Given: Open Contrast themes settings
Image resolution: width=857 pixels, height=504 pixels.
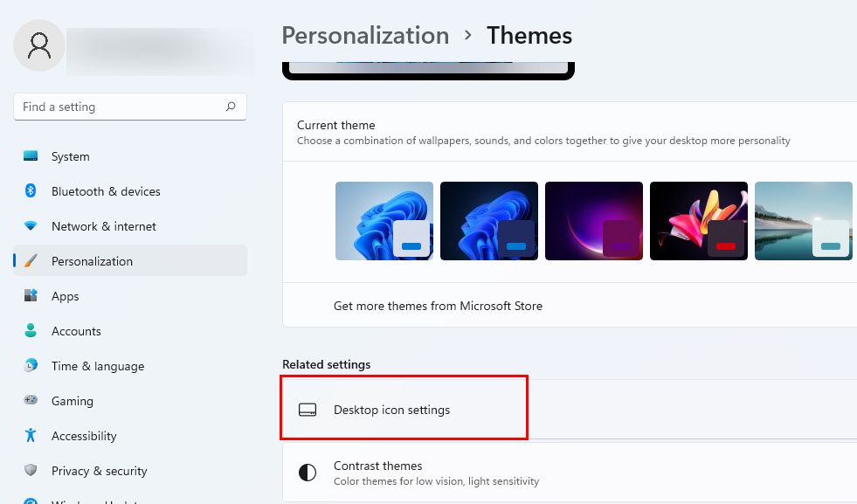Looking at the screenshot, I should click(x=377, y=466).
